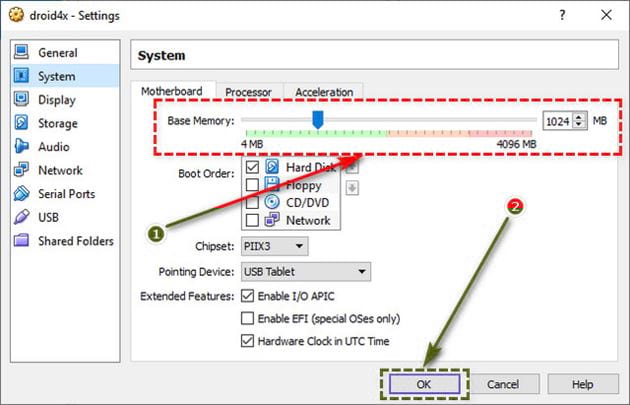This screenshot has height=405, width=630.
Task: Check Network in boot order list
Action: [252, 220]
